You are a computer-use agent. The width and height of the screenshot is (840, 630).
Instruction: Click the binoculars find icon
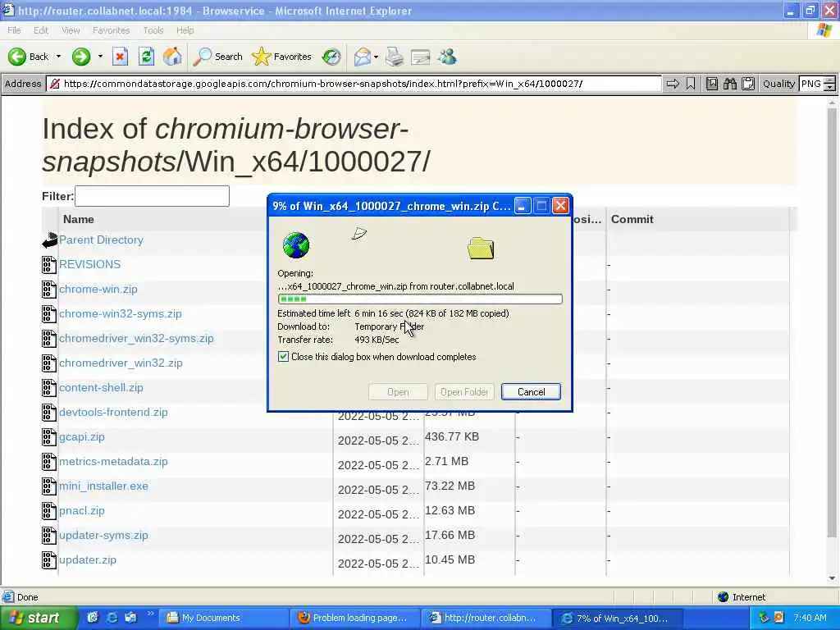730,84
